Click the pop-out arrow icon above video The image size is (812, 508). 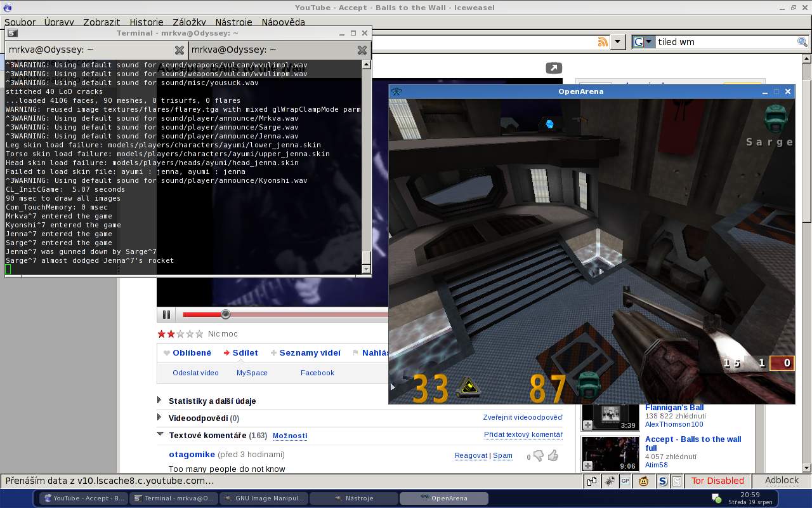coord(554,68)
